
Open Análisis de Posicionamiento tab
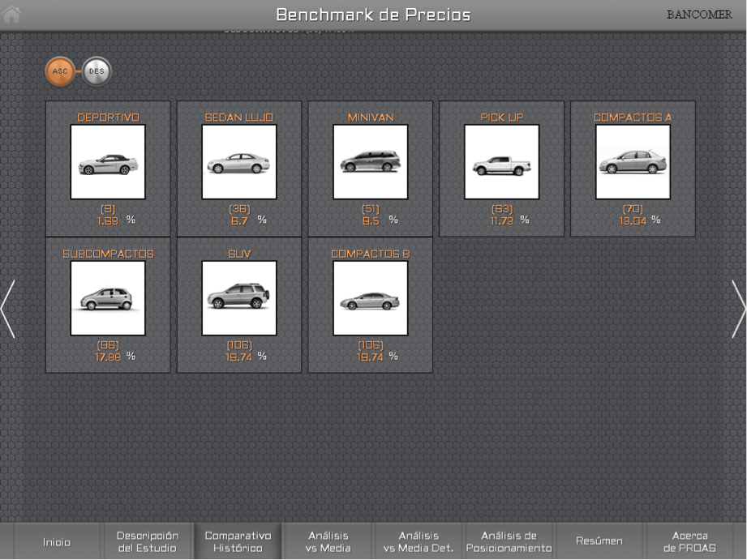pyautogui.click(x=509, y=541)
